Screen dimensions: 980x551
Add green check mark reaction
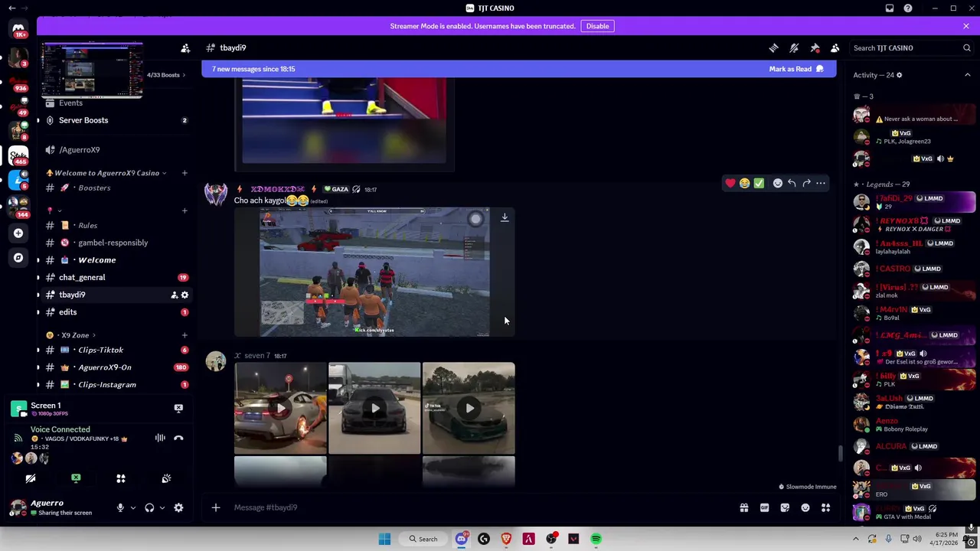coord(759,183)
